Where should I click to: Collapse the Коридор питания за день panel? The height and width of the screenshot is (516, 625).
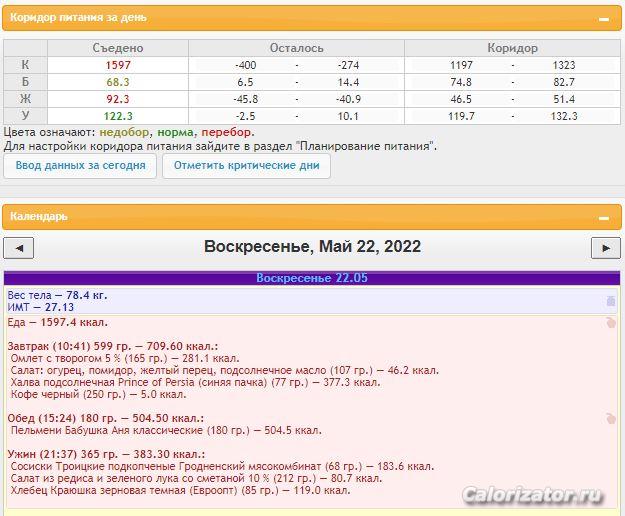(x=603, y=19)
